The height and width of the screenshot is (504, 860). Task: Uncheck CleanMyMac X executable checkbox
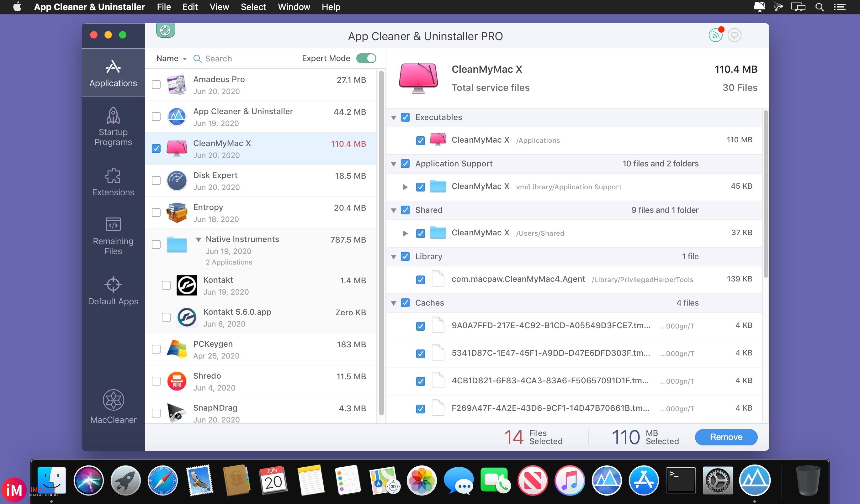coord(420,140)
